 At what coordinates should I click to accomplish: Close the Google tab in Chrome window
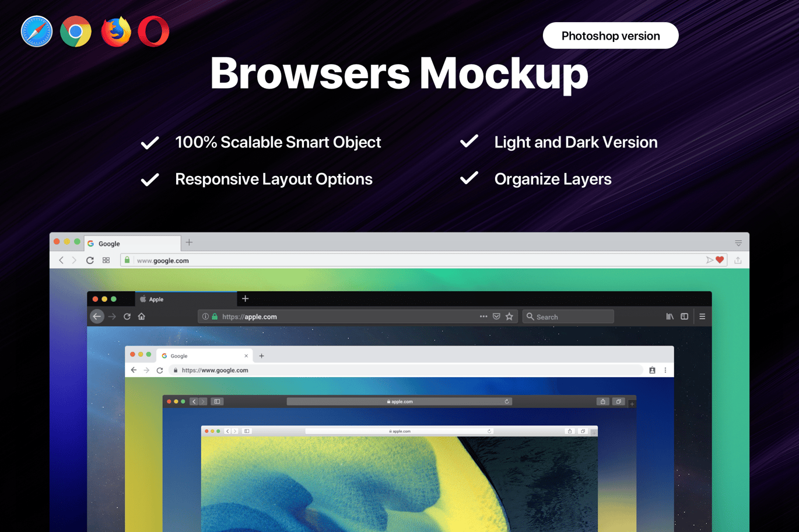pos(246,356)
